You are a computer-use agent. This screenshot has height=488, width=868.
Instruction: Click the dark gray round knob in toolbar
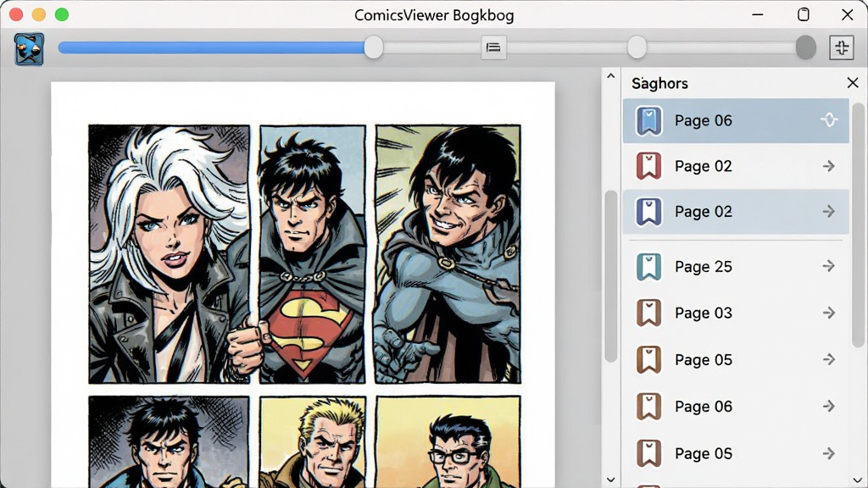click(805, 47)
